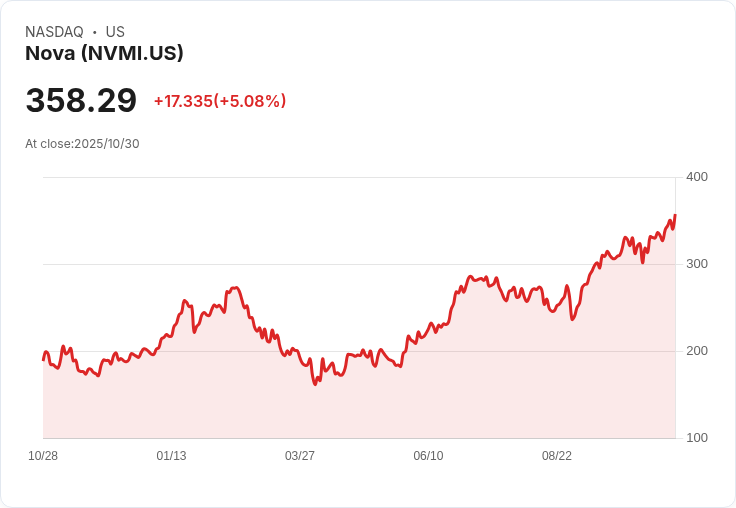Click the 300 y-axis price label
This screenshot has height=508, width=736.
pos(697,264)
